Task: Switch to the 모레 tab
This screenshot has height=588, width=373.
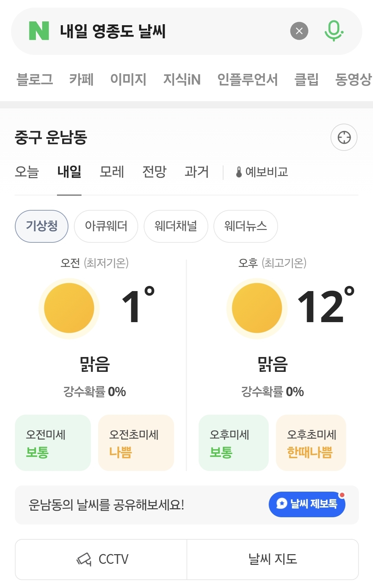Action: (x=112, y=172)
